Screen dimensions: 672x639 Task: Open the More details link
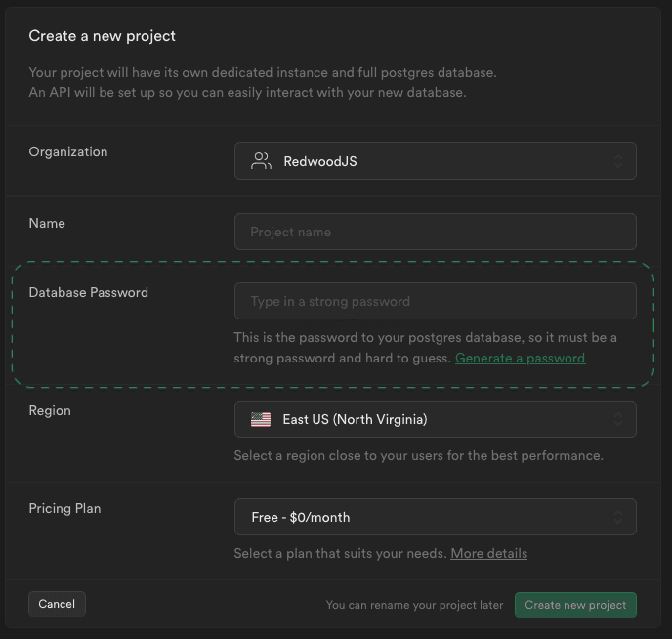(488, 553)
